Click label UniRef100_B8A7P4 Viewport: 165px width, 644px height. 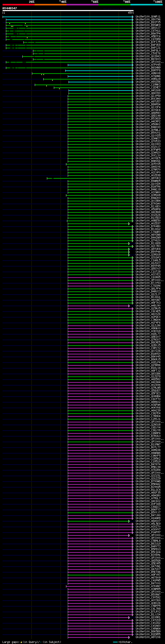pos(148,34)
